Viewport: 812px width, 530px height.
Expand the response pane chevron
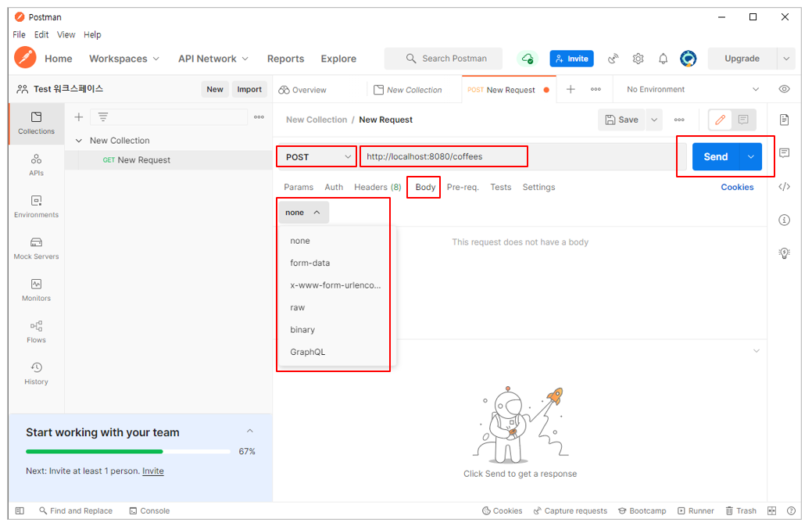756,351
